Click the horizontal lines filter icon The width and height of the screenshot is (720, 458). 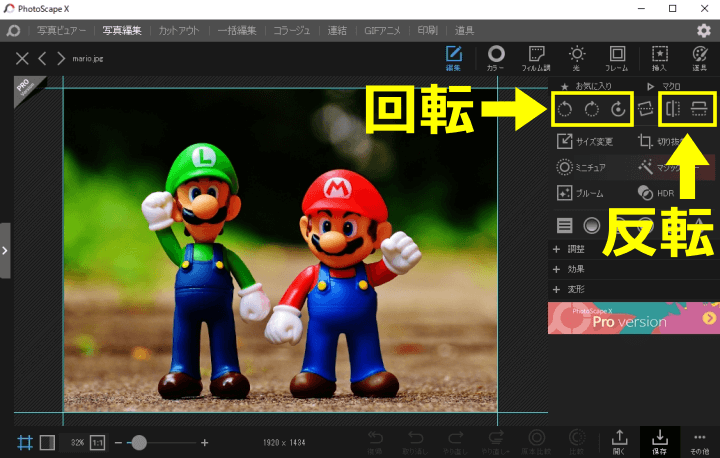tap(565, 226)
